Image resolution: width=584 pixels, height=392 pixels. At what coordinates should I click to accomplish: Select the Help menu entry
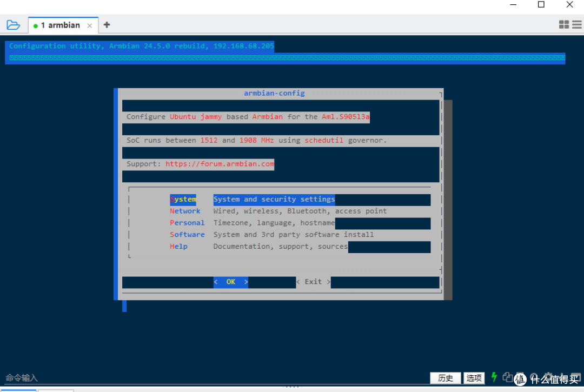click(179, 247)
